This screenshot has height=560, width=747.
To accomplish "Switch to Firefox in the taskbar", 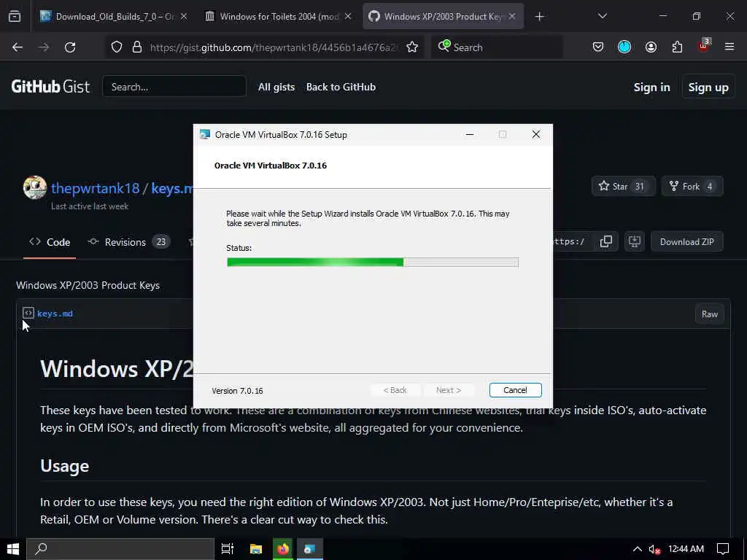I will pyautogui.click(x=283, y=549).
